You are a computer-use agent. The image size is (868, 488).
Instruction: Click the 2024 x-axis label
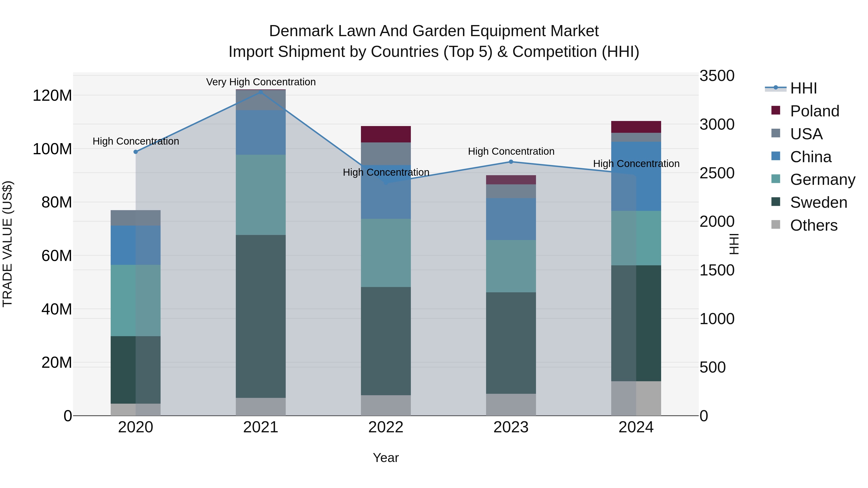click(x=636, y=427)
